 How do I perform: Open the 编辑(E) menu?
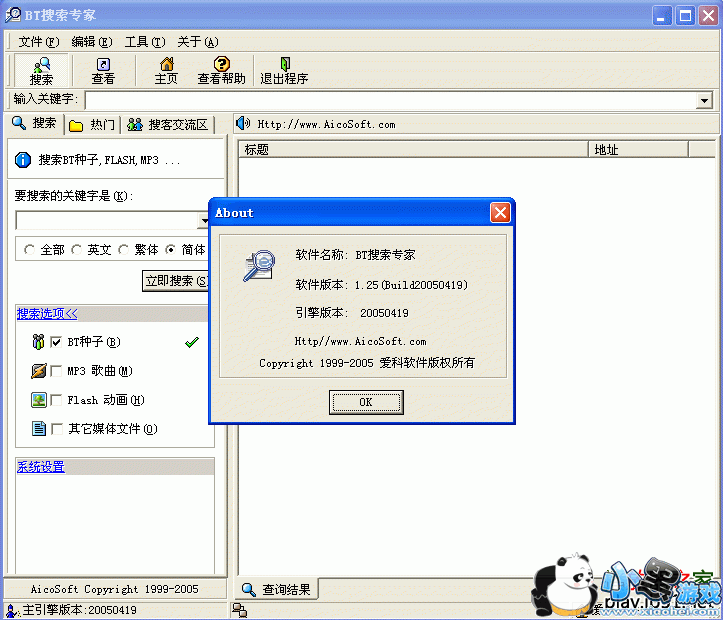point(92,42)
